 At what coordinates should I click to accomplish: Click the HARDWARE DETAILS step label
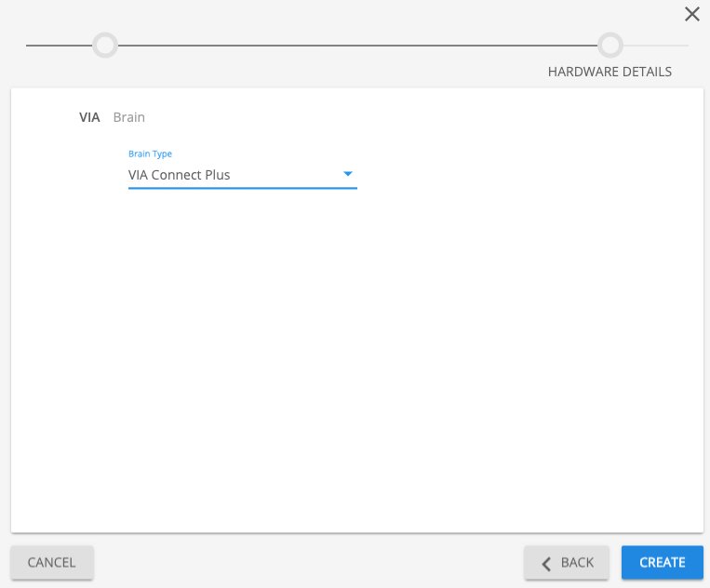610,72
